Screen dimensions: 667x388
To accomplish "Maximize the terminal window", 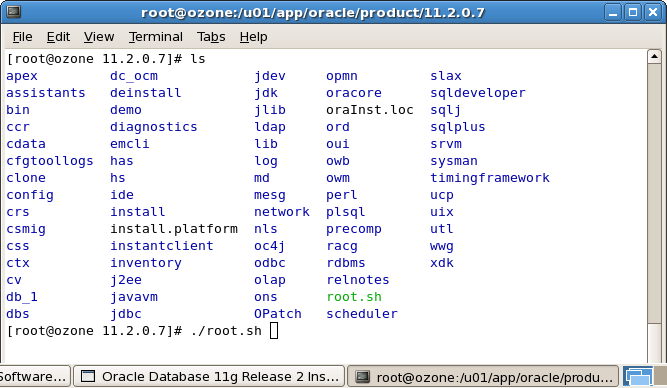I will click(x=633, y=12).
